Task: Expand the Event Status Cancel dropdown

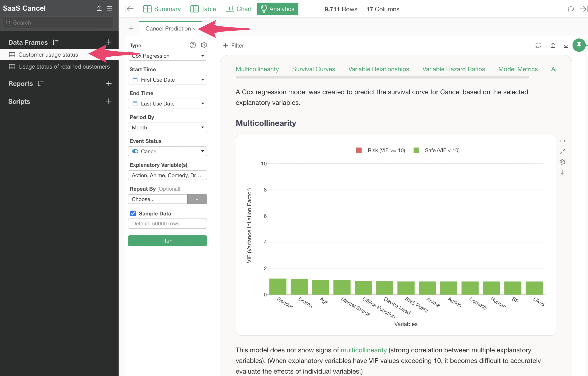Action: pos(167,151)
